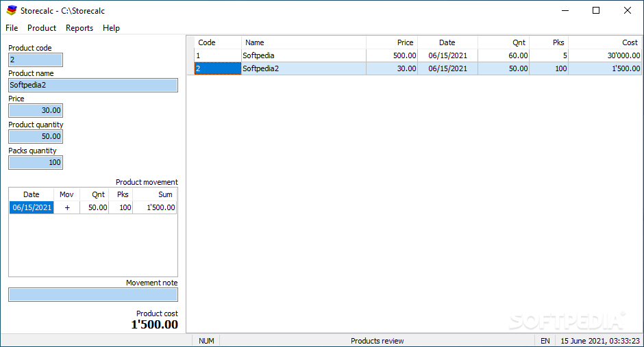Click the Sum header in Product movement table

pos(154,194)
